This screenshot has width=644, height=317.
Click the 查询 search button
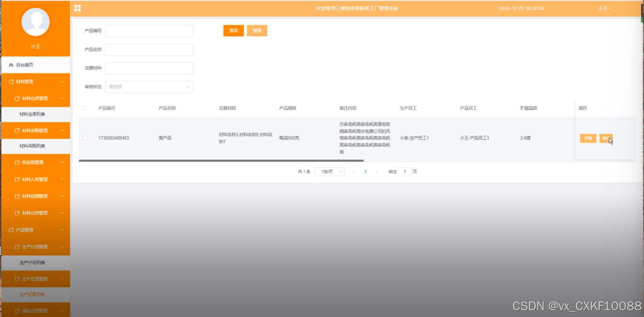(x=233, y=30)
